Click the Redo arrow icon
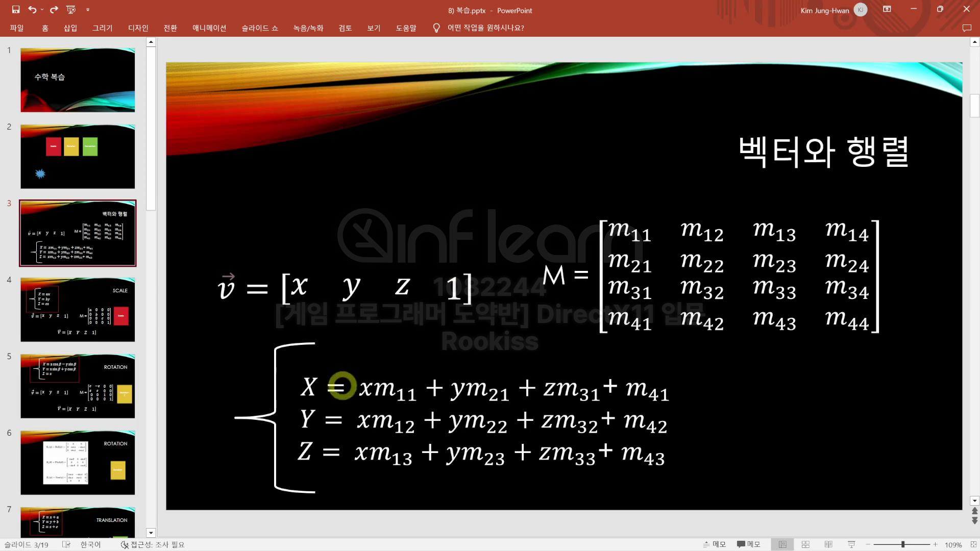The image size is (980, 551). click(x=54, y=10)
